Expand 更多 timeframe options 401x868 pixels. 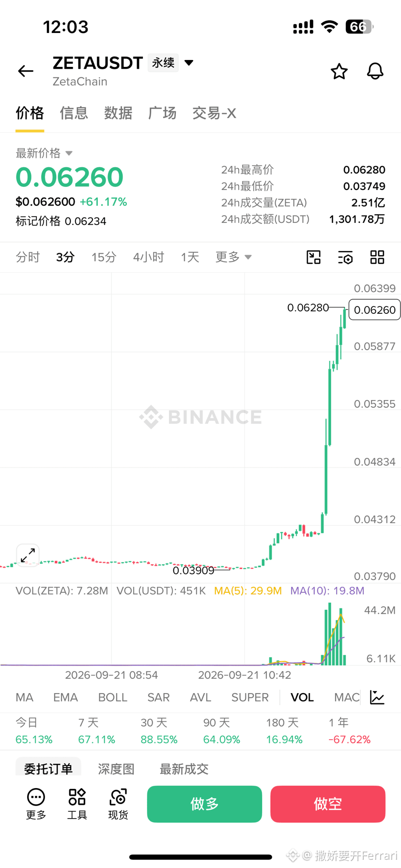coord(233,257)
